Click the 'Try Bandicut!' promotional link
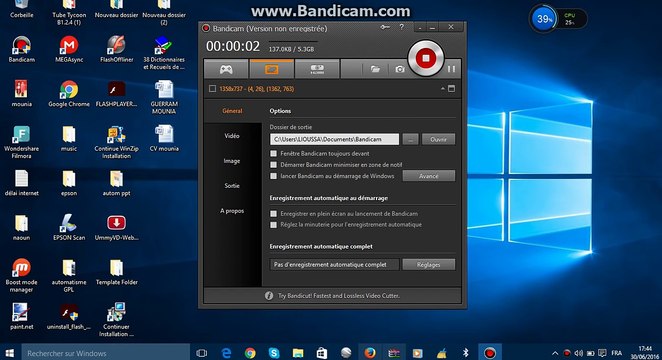Screen dimensions: 662x360 339,296
